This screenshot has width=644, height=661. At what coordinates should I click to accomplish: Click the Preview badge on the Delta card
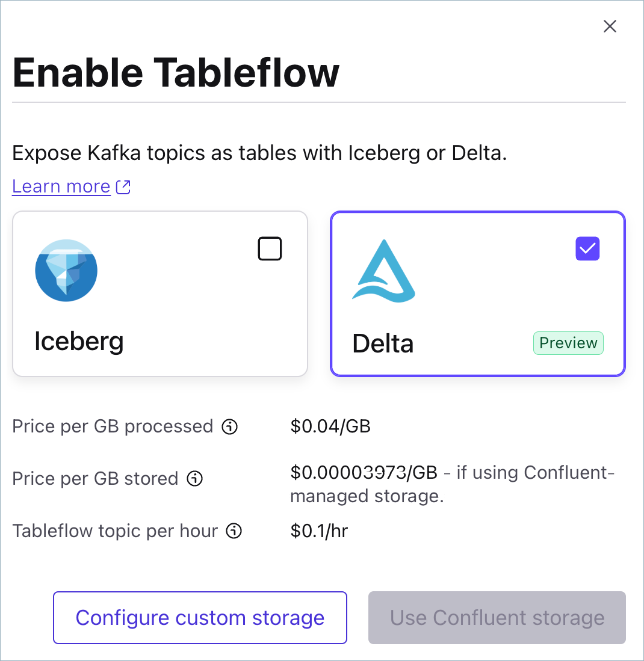coord(568,343)
